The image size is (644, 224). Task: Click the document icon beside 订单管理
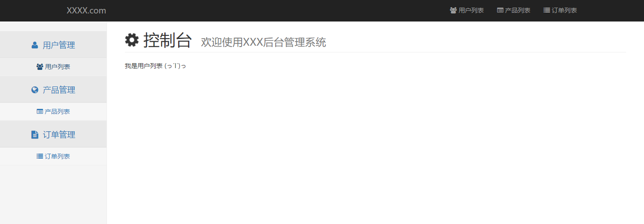point(35,134)
